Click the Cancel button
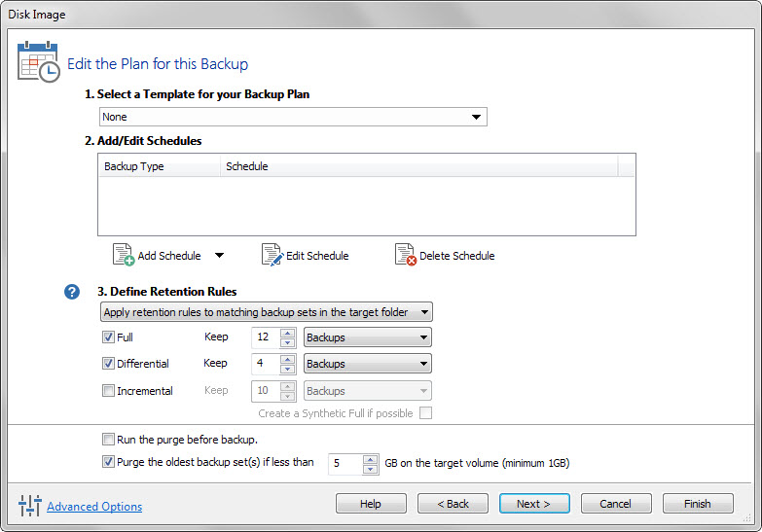This screenshot has height=532, width=762. (x=616, y=504)
